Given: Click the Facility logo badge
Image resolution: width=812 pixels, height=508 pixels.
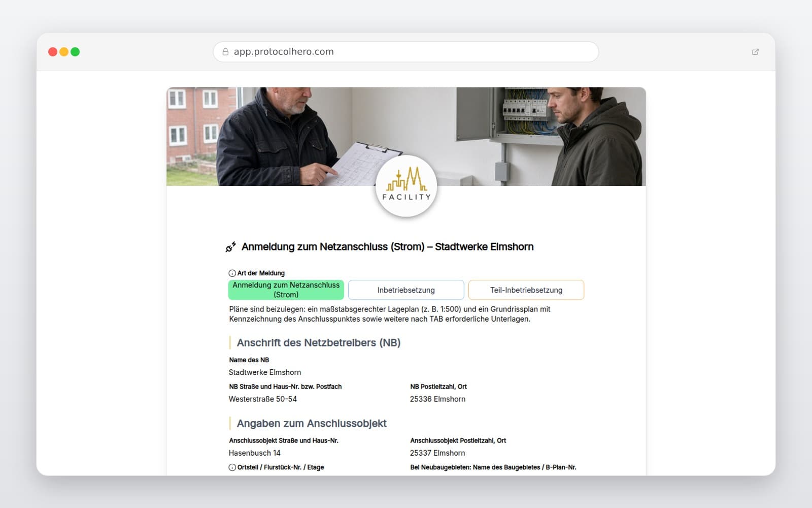Looking at the screenshot, I should (x=406, y=186).
